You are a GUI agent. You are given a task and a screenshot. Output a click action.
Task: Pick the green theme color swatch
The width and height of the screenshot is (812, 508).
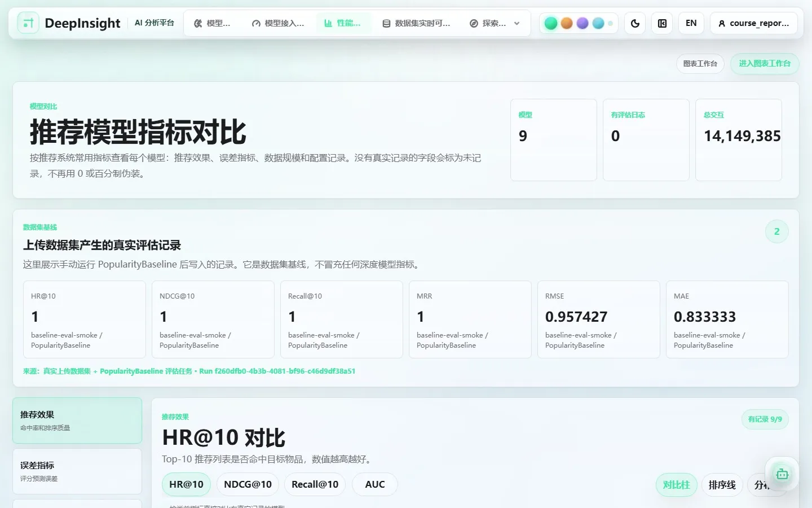click(551, 23)
